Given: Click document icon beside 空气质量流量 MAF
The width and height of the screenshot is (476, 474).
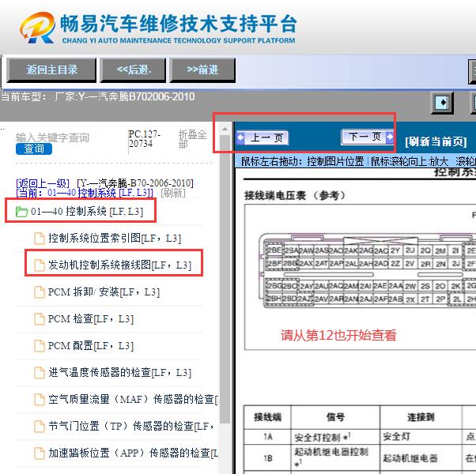Looking at the screenshot, I should coord(40,400).
